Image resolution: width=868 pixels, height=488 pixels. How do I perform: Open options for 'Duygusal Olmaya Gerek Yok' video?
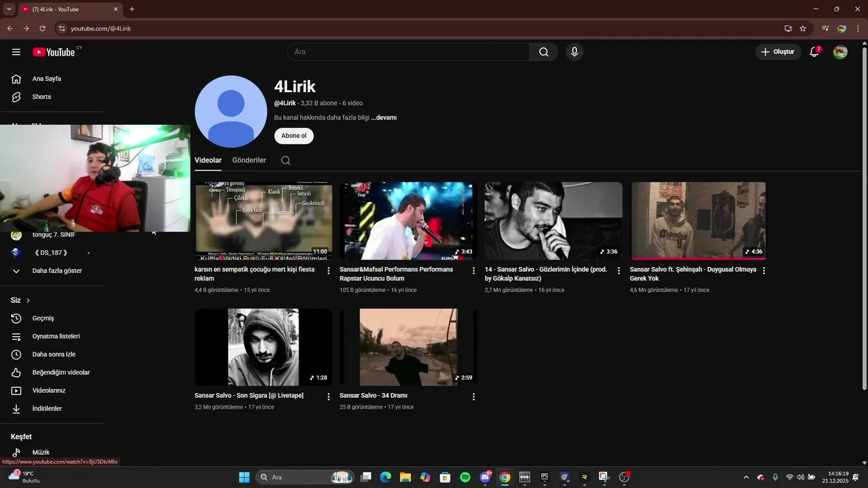[764, 270]
